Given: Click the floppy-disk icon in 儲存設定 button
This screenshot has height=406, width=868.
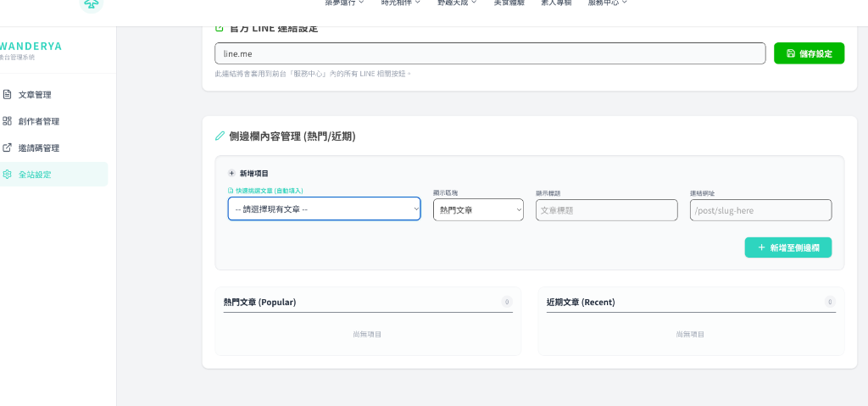Looking at the screenshot, I should point(790,53).
